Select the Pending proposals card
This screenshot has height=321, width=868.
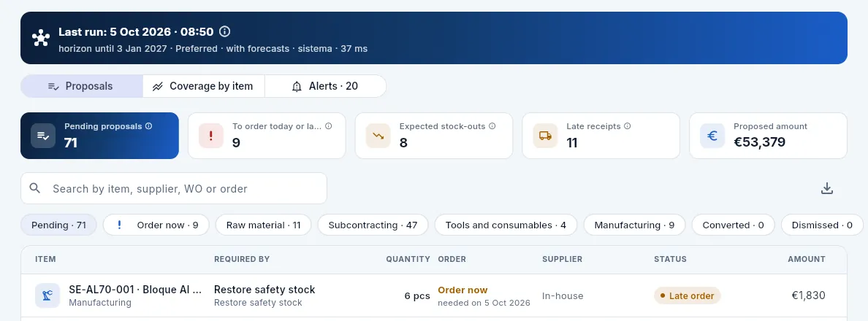pyautogui.click(x=99, y=136)
